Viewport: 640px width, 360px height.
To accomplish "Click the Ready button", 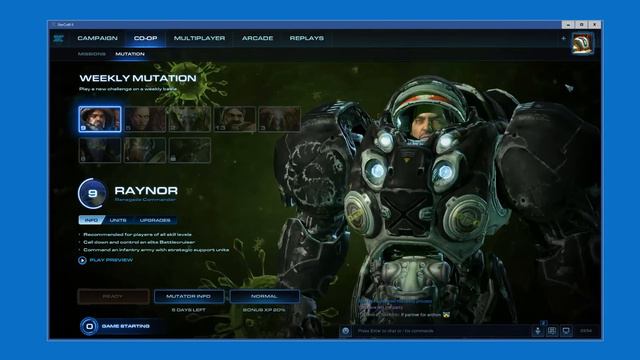I will [x=113, y=296].
